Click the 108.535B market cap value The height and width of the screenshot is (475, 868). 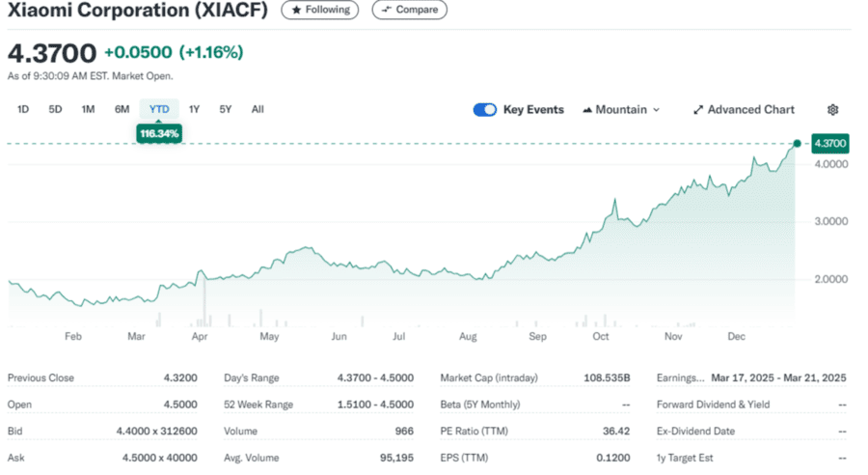coord(607,378)
